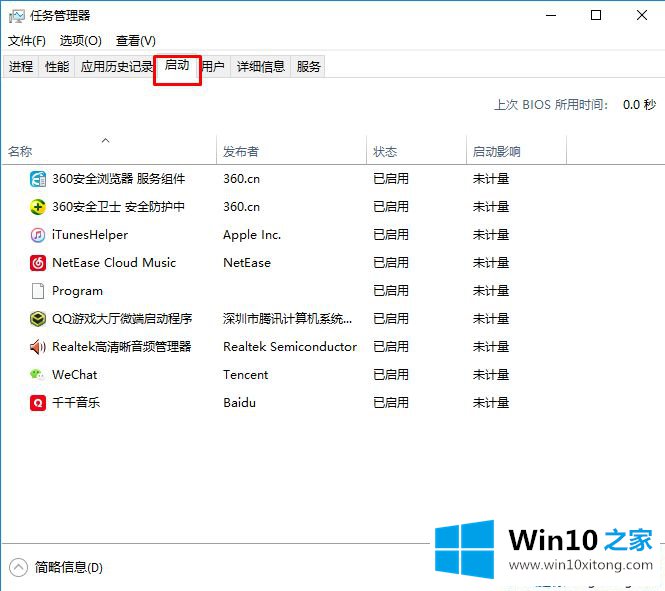665x591 pixels.
Task: Select the QQ游戏大厅 startup item icon
Action: pos(38,318)
